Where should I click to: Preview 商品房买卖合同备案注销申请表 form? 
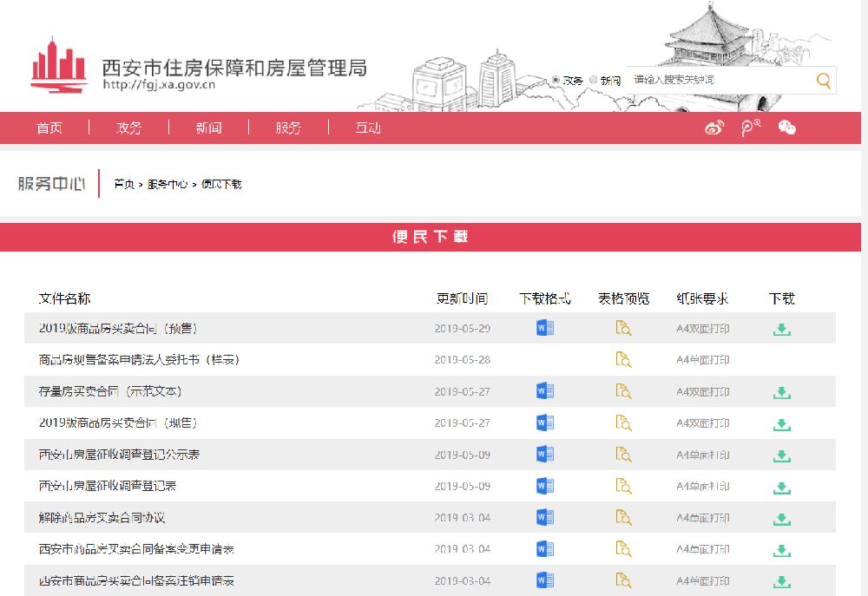tap(623, 580)
